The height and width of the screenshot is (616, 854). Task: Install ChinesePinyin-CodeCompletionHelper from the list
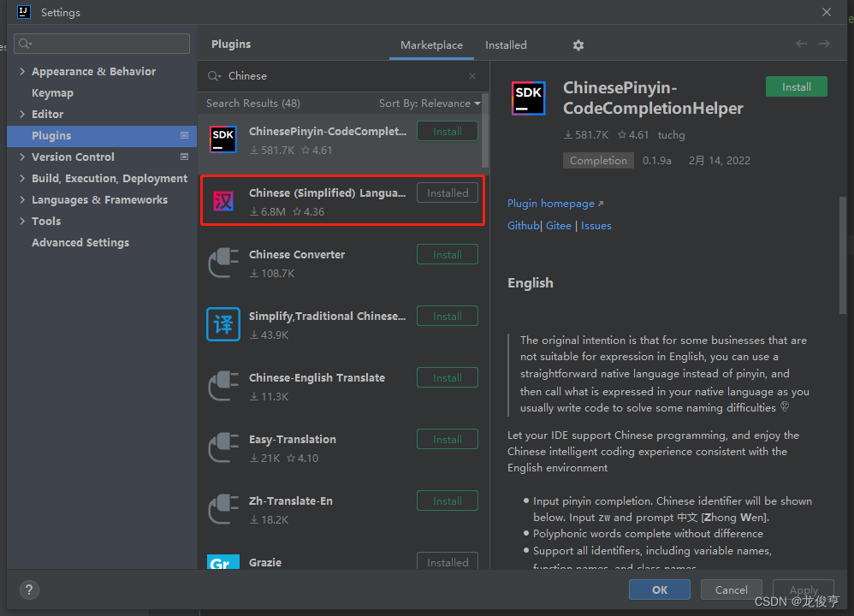[x=448, y=131]
